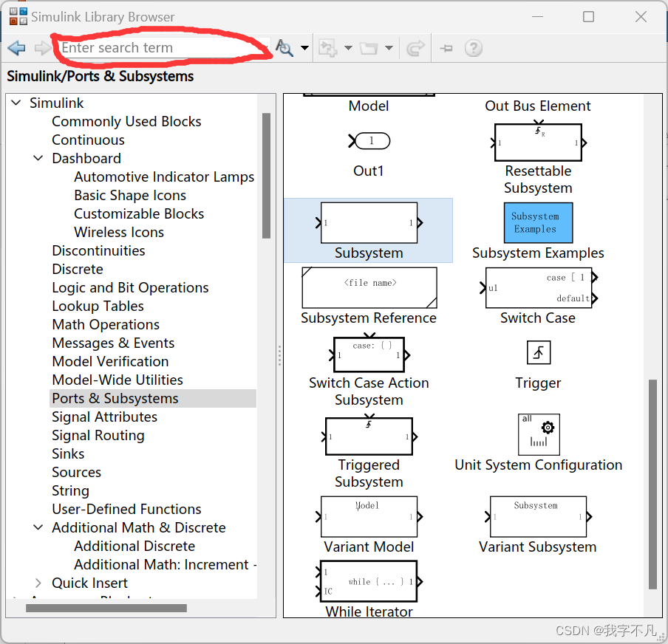This screenshot has height=644, width=668.
Task: Select Commonly Used Blocks library
Action: tap(126, 121)
